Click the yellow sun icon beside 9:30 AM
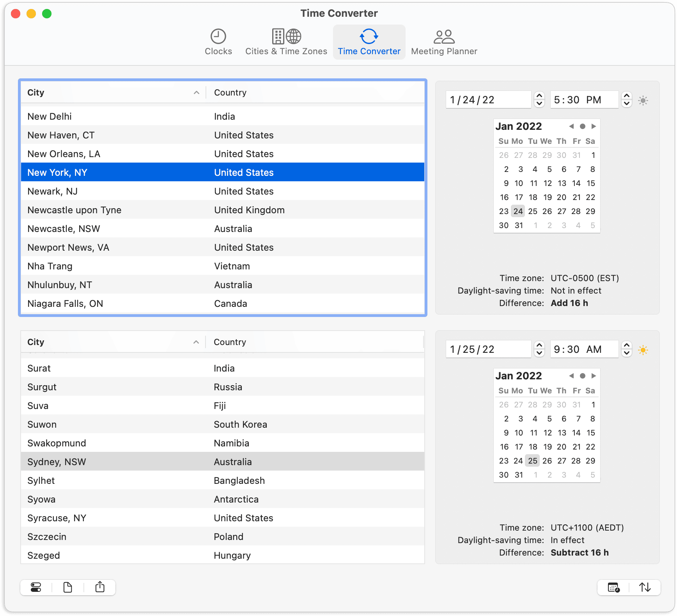The image size is (677, 616). click(x=643, y=350)
